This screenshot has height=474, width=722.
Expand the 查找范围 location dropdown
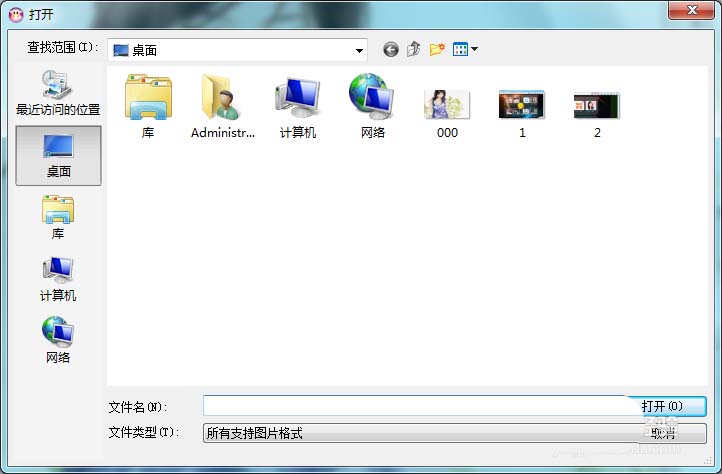point(359,50)
